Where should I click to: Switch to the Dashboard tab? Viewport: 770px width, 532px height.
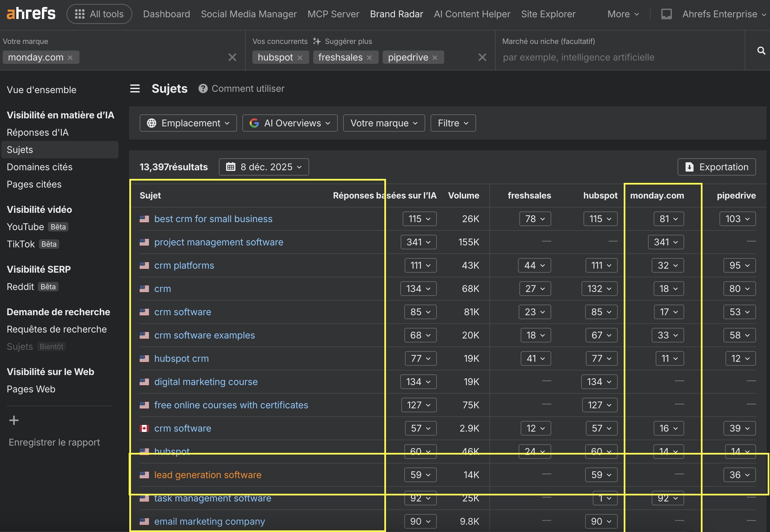coord(166,14)
